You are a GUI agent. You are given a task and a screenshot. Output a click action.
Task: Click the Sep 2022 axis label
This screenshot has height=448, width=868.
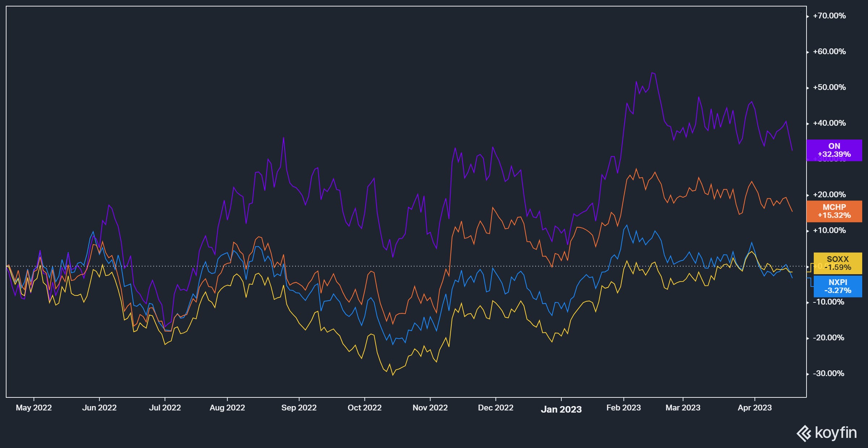pos(299,408)
